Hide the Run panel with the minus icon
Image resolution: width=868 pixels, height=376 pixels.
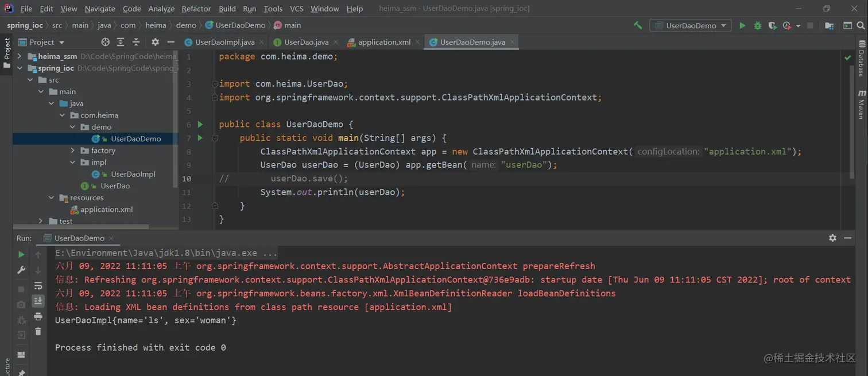848,238
